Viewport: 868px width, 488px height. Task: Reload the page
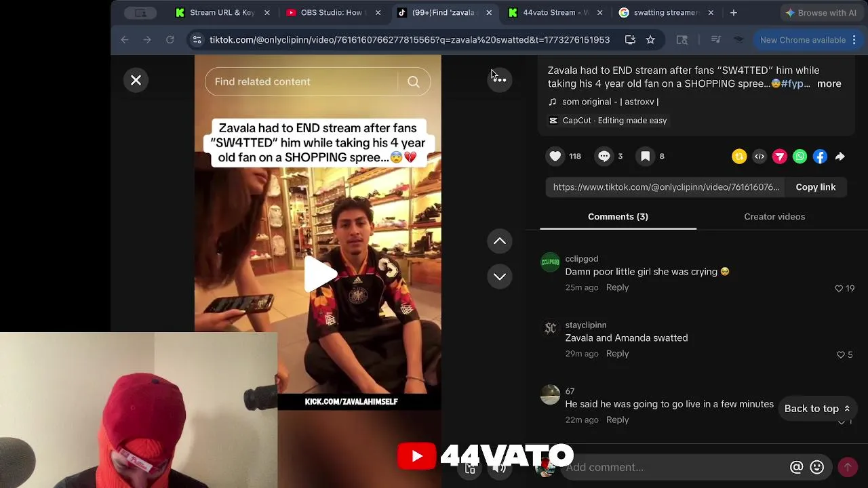click(x=170, y=40)
